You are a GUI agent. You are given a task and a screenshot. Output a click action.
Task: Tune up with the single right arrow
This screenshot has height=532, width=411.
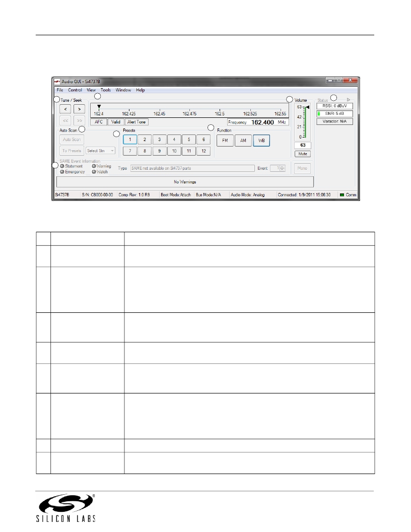[x=80, y=109]
